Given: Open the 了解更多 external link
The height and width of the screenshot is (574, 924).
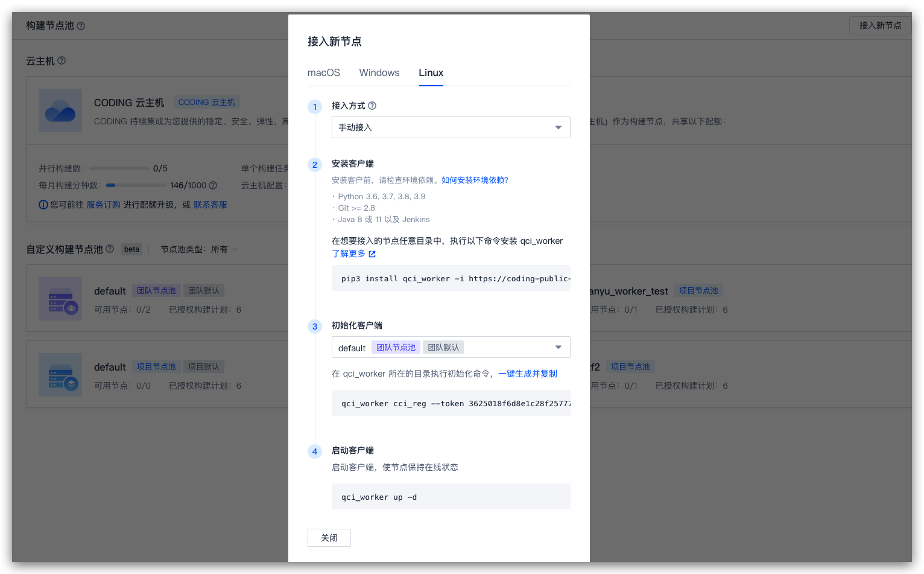Looking at the screenshot, I should pos(354,254).
